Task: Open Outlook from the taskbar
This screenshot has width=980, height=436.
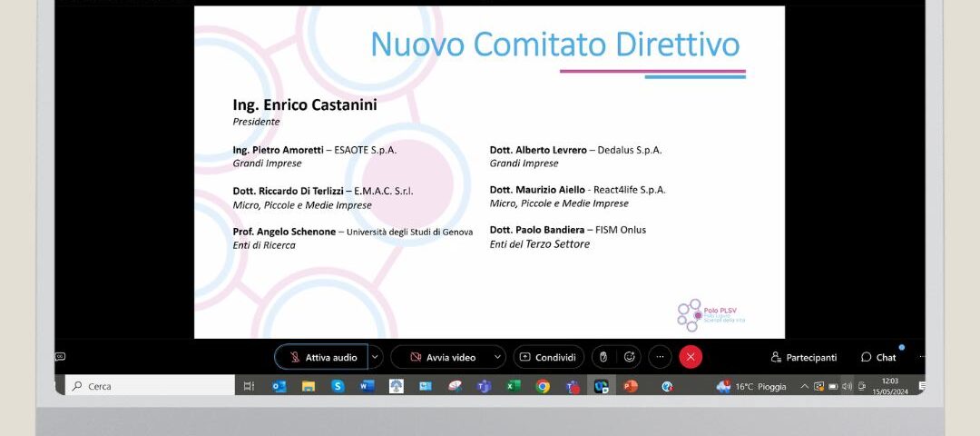Action: (x=279, y=387)
